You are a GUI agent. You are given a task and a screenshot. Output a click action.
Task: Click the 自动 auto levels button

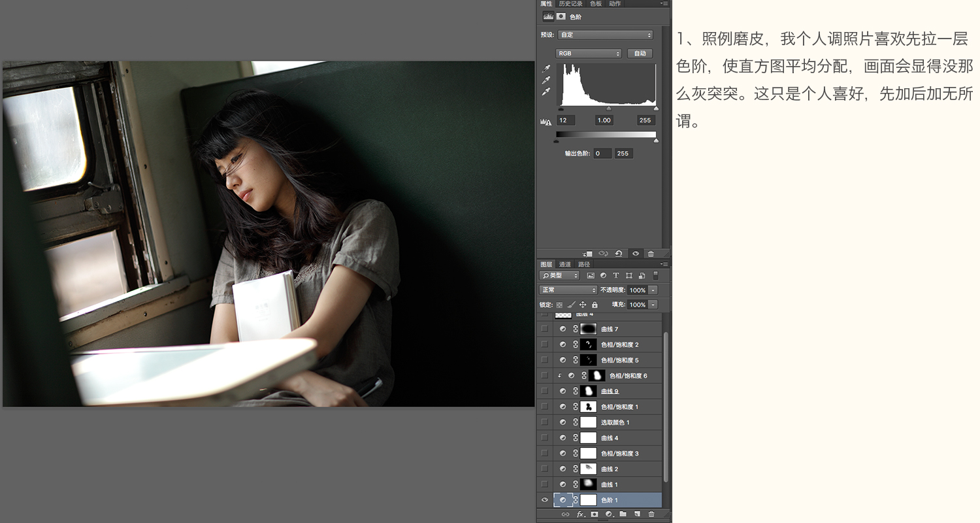[x=640, y=54]
